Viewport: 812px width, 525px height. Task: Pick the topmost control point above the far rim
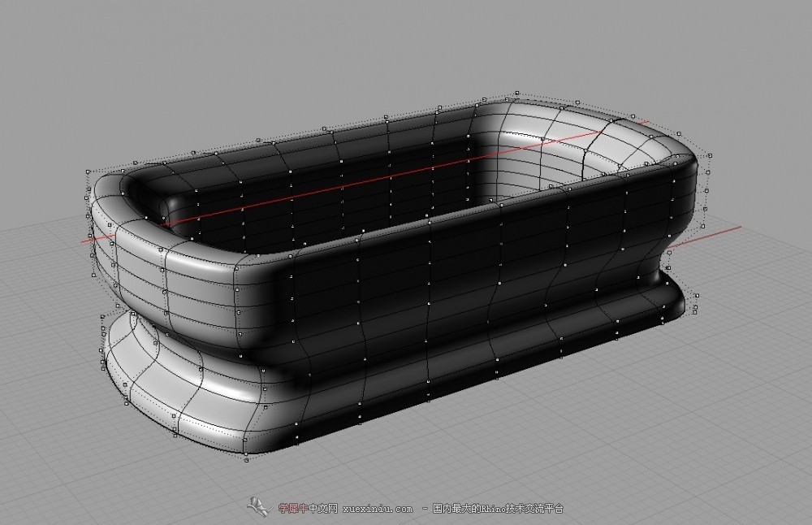(x=516, y=92)
